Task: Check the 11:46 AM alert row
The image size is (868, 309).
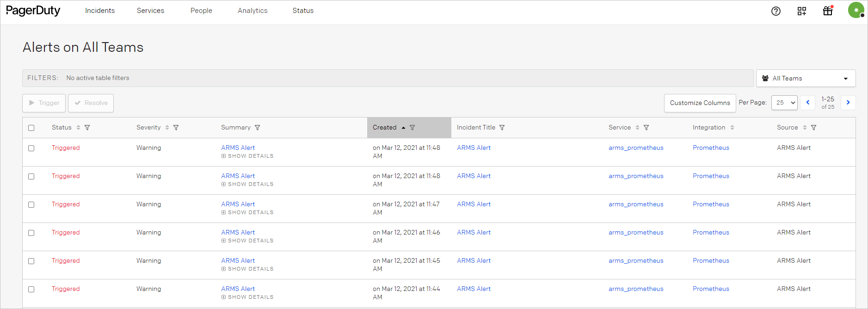Action: coord(31,233)
